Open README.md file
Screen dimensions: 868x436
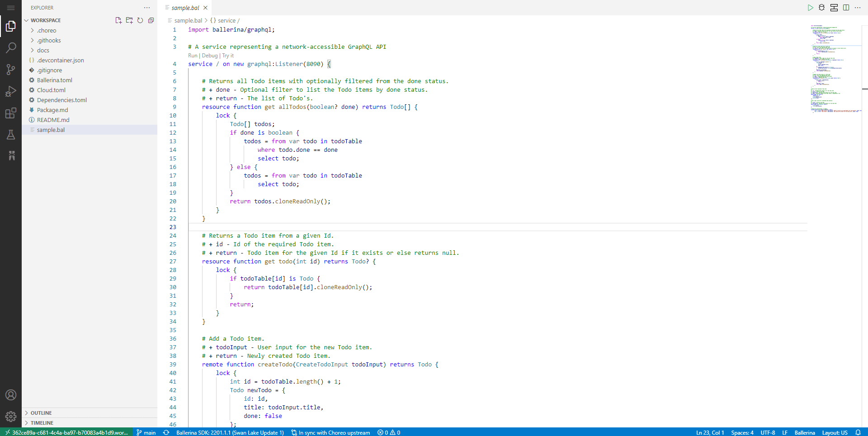90,120
